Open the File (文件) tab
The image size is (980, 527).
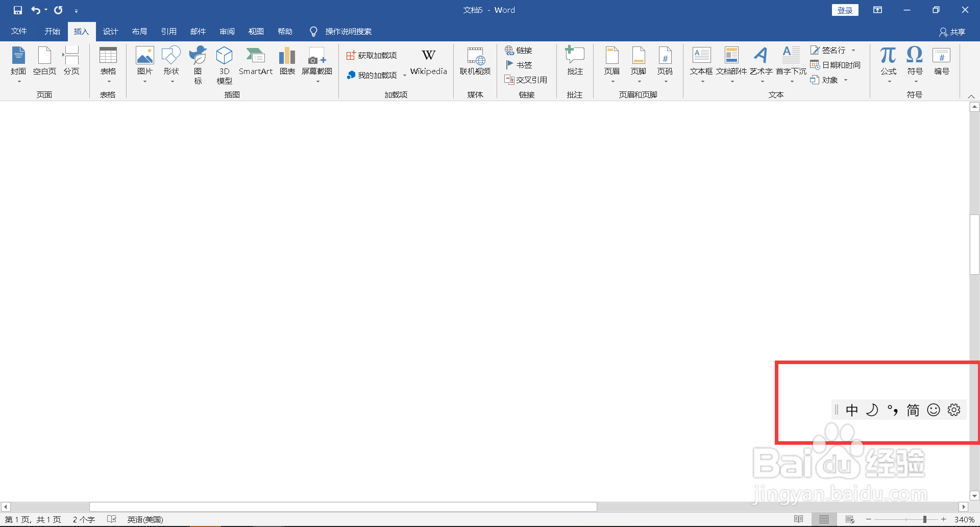19,31
